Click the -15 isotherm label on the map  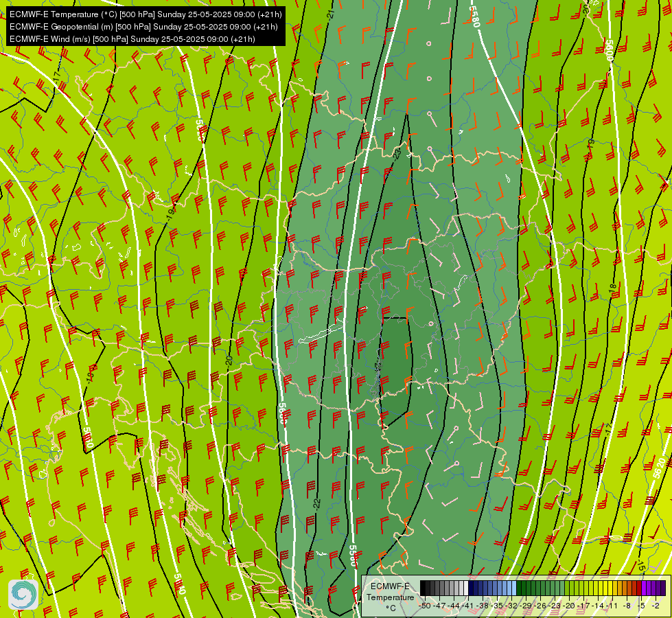pos(641,565)
